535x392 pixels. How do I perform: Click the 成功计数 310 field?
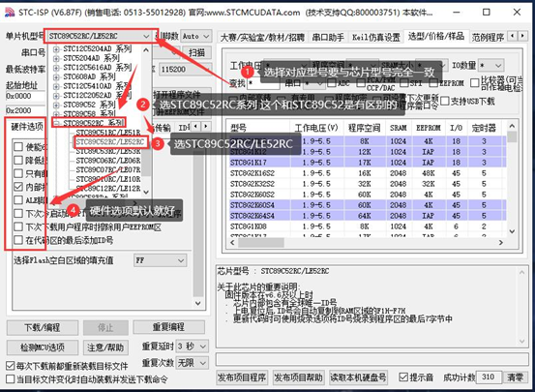(489, 377)
